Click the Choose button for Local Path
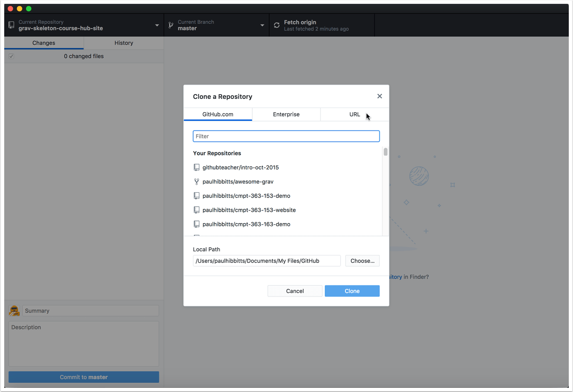The width and height of the screenshot is (573, 392). pos(362,260)
